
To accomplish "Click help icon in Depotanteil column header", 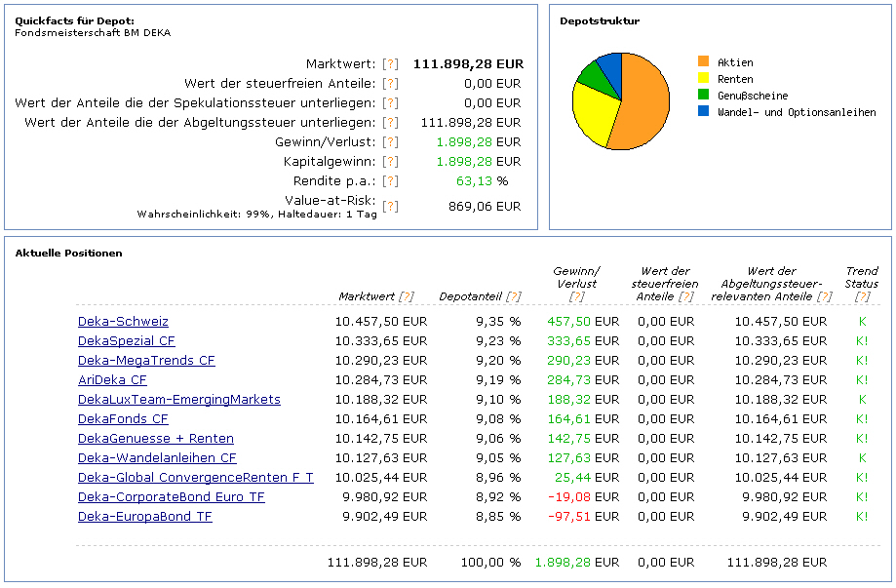I will point(513,296).
